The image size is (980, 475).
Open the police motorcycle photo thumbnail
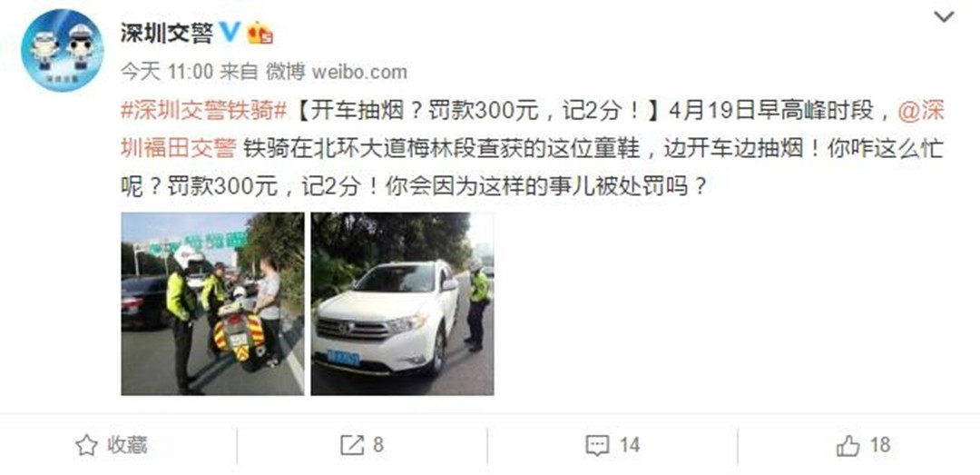pyautogui.click(x=212, y=303)
